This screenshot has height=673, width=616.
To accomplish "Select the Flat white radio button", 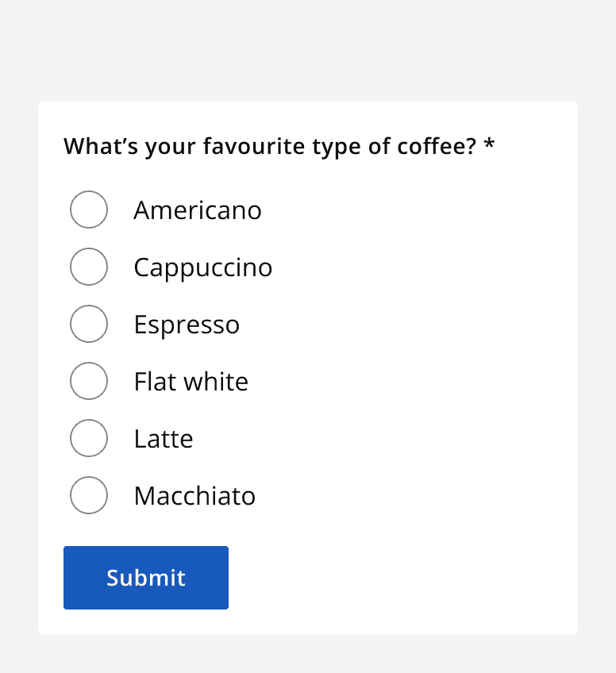I will (89, 381).
